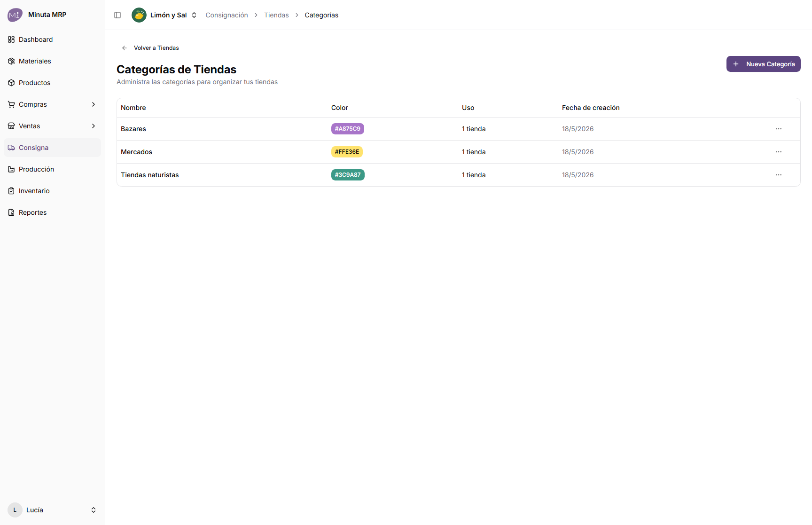This screenshot has height=525, width=812.
Task: Open the Limón y Sal company switcher
Action: (164, 15)
